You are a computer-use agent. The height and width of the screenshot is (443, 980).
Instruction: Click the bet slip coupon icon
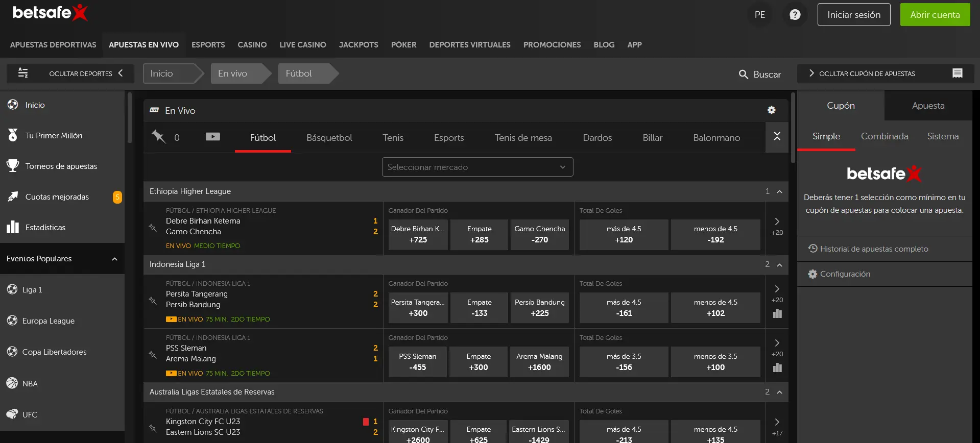tap(958, 73)
